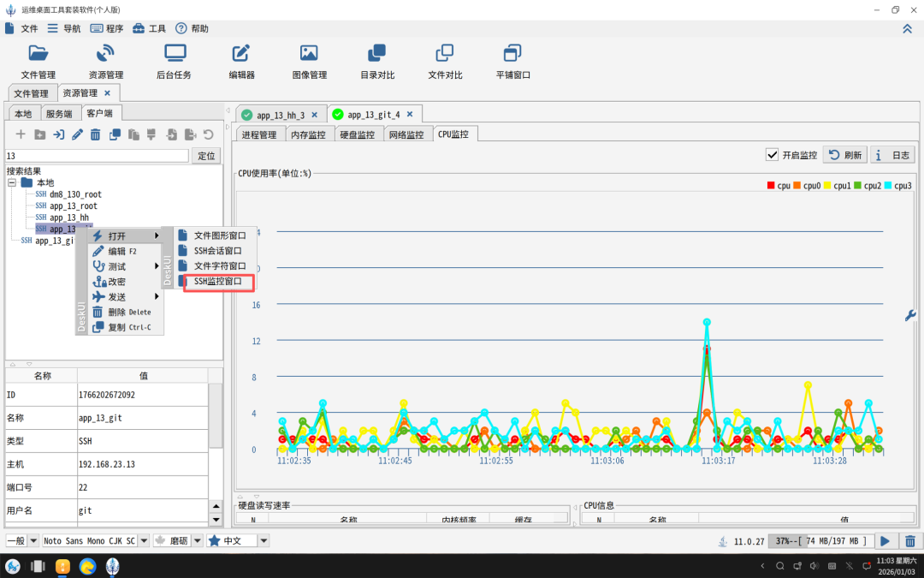The height and width of the screenshot is (578, 924).
Task: Open the browser icon in the taskbar
Action: click(x=87, y=566)
